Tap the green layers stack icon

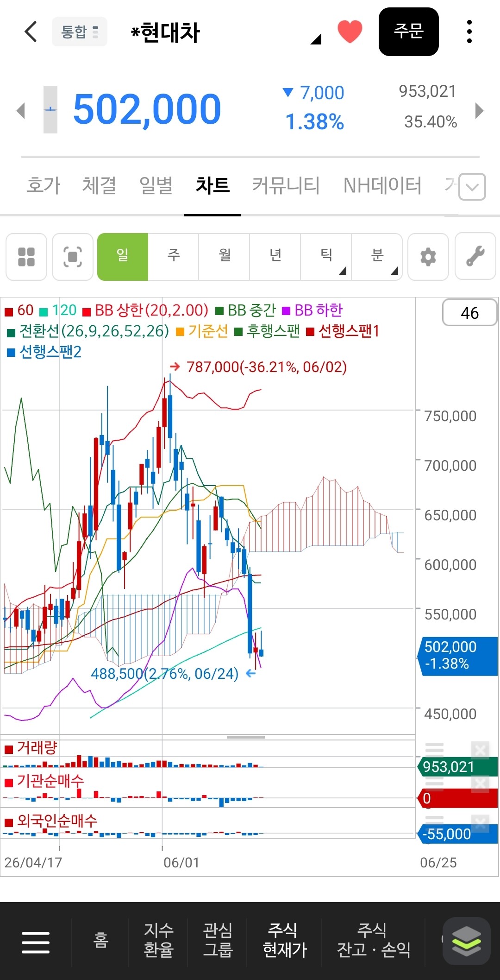pyautogui.click(x=467, y=941)
